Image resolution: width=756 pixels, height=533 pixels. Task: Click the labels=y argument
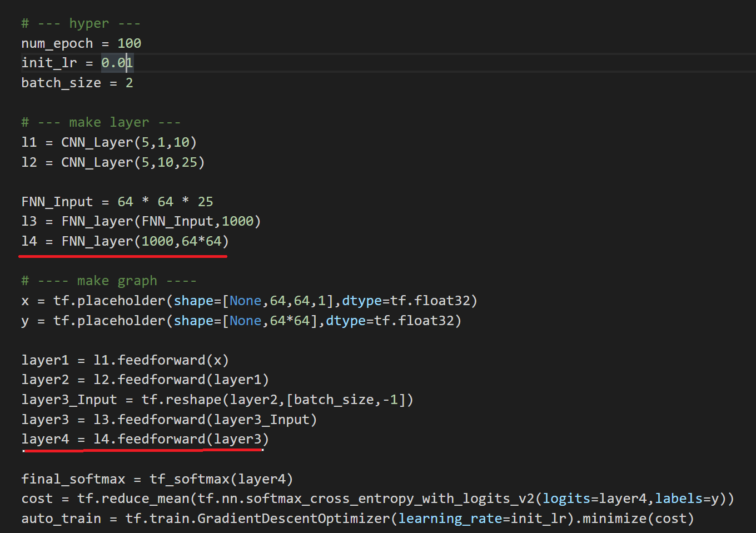coord(687,499)
